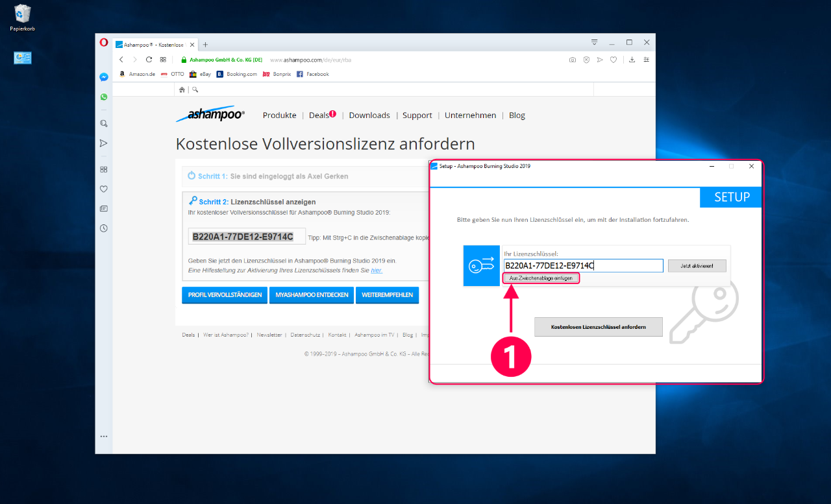The width and height of the screenshot is (831, 504).
Task: Click WEITEREMPFEHLEN button
Action: (388, 294)
